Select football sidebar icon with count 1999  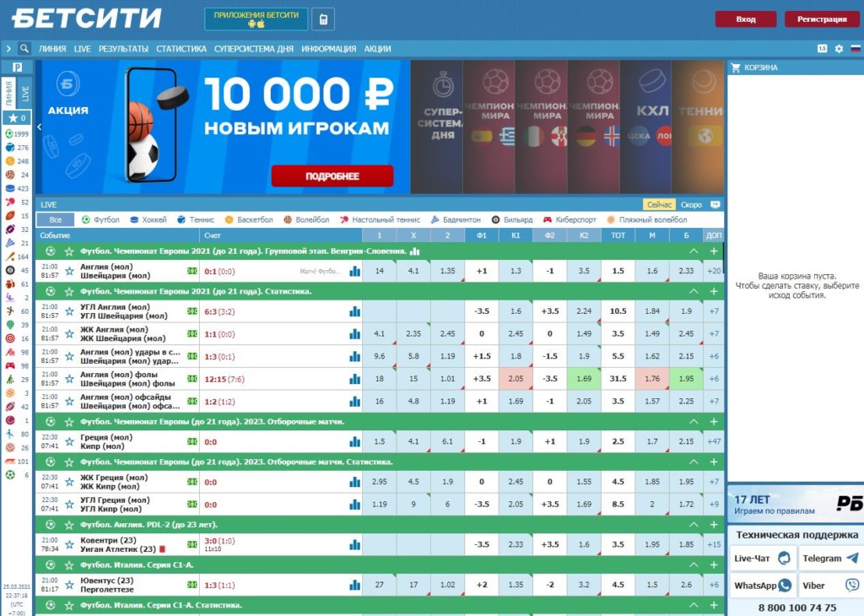[x=9, y=133]
